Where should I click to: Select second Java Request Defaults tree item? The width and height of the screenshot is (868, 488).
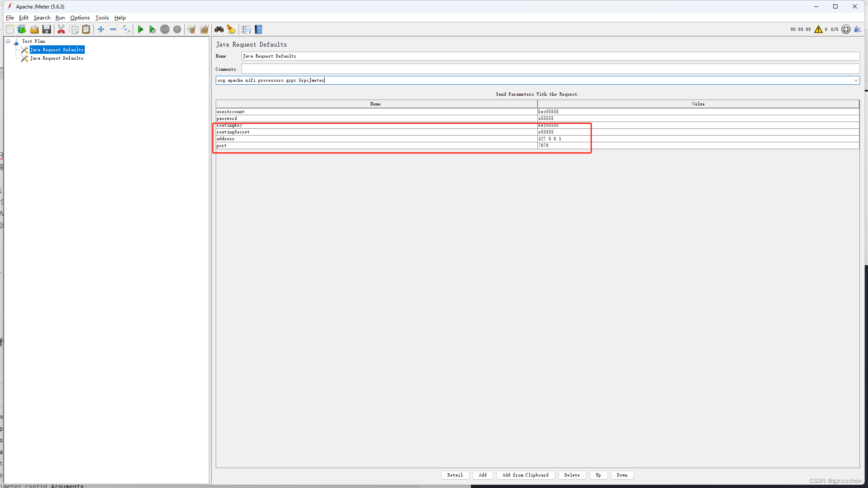click(x=56, y=58)
